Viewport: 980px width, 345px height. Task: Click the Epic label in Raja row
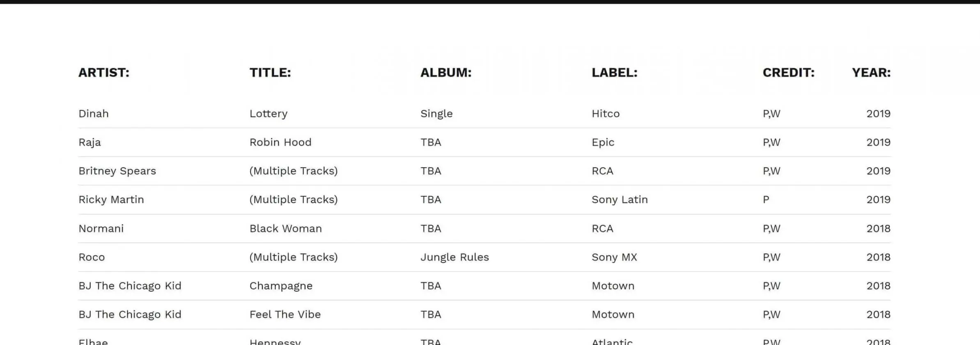click(x=603, y=143)
